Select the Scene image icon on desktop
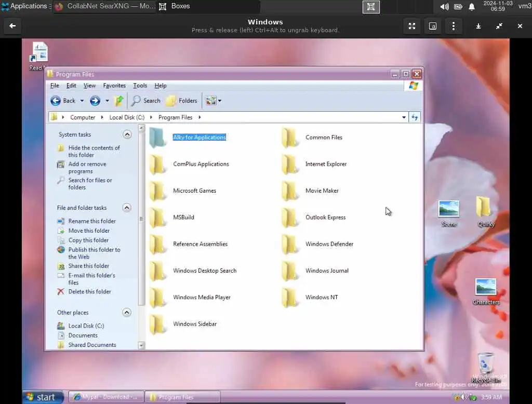The image size is (532, 404). pos(448,209)
